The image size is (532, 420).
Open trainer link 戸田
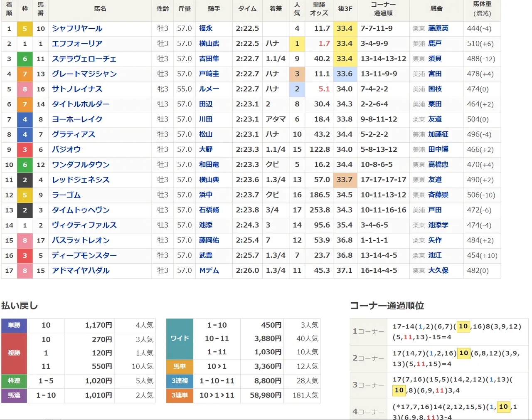[435, 210]
